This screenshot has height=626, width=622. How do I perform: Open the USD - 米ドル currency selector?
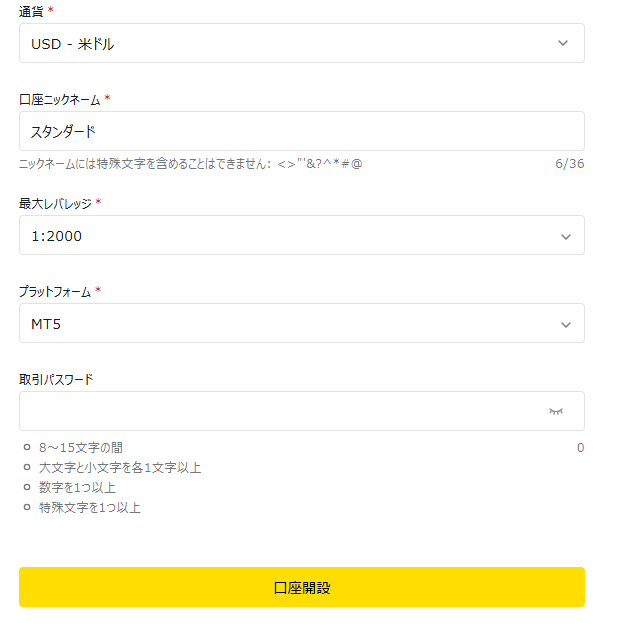(x=290, y=43)
